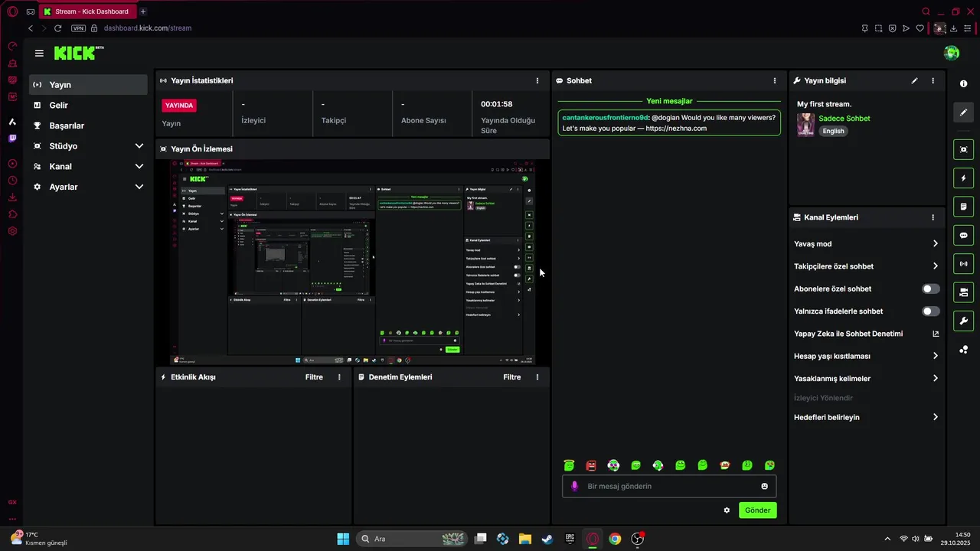Click Twitch icon in Opera sidebar
Viewport: 980px width, 551px height.
coord(12,139)
